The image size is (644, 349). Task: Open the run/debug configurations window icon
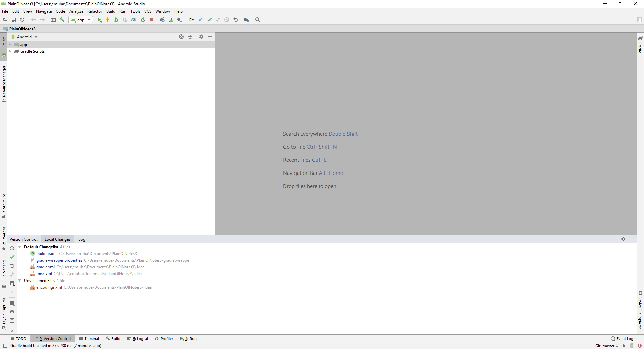(x=53, y=20)
